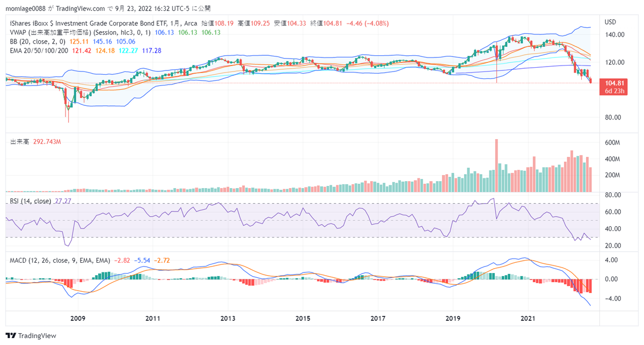This screenshot has height=345, width=644.
Task: Click the EMA value 121.42
Action: (80, 51)
